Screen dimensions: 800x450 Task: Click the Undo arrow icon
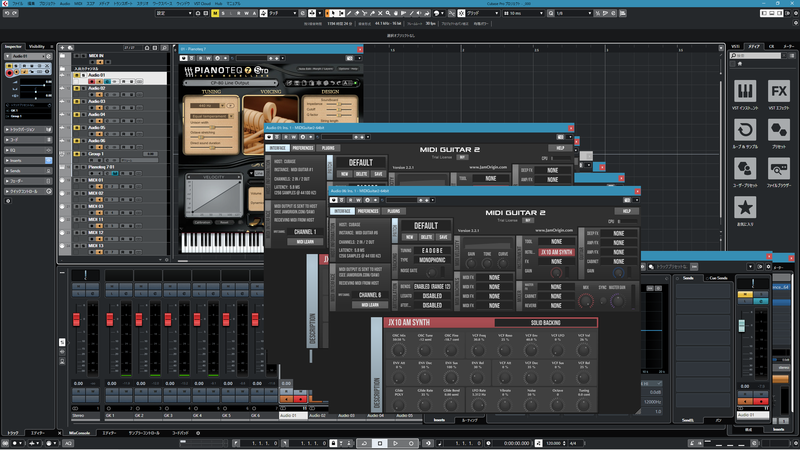(x=7, y=13)
